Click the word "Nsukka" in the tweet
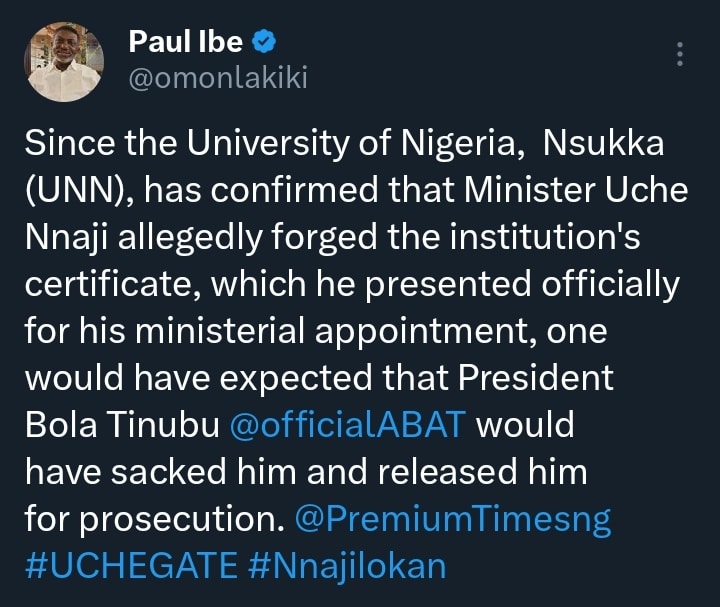The height and width of the screenshot is (607, 720). pyautogui.click(x=603, y=145)
